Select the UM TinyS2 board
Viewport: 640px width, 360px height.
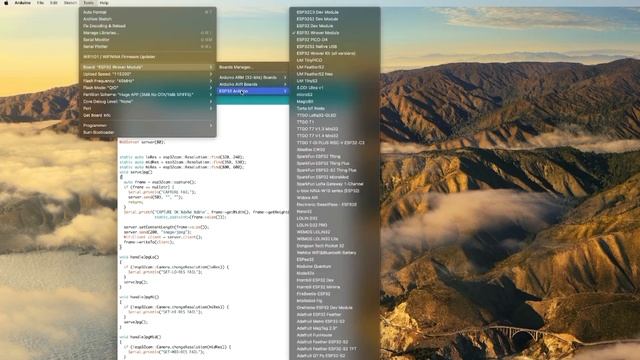(335, 81)
